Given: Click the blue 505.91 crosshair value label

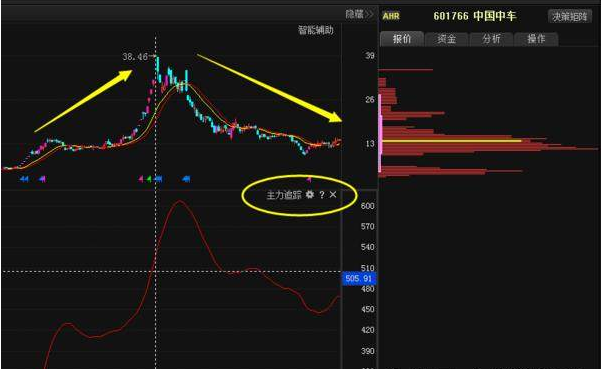Looking at the screenshot, I should point(359,278).
